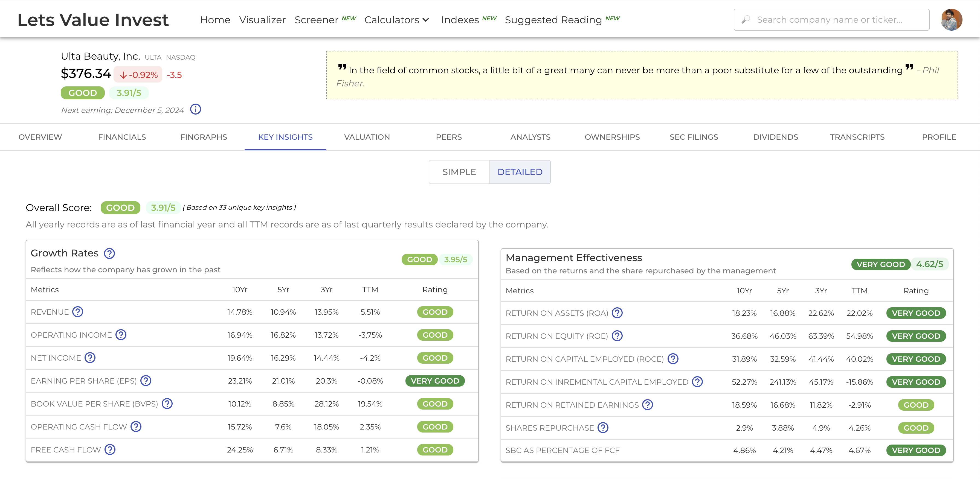Show help for Return on Capital Employed
This screenshot has width=980, height=479.
673,359
